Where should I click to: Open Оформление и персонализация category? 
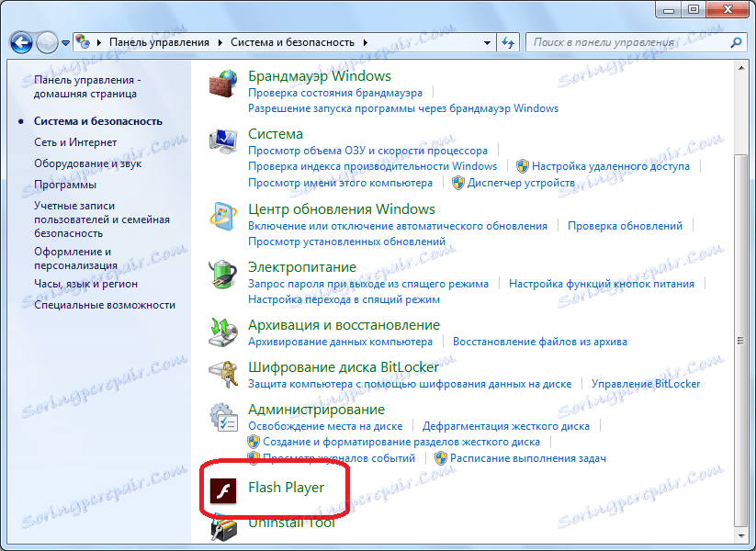tap(75, 258)
